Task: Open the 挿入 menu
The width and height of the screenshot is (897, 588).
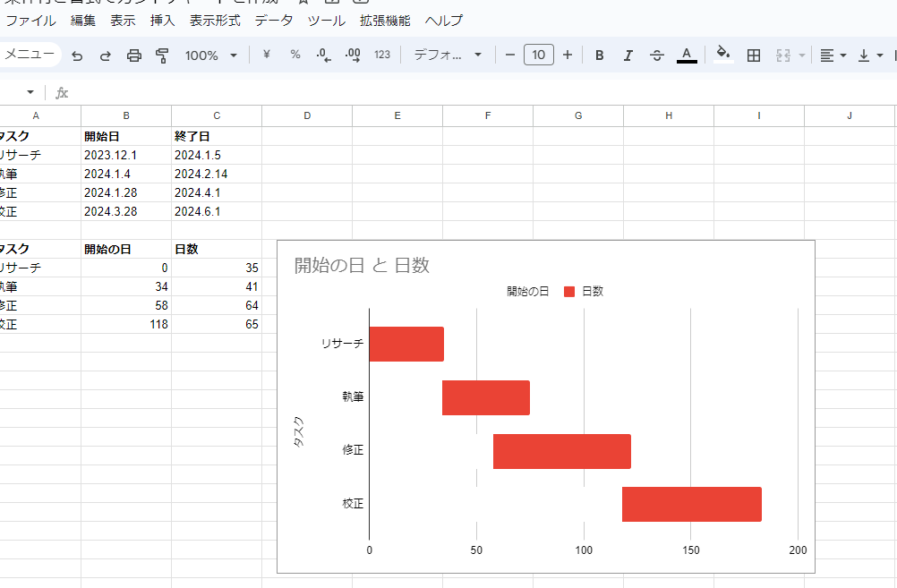Action: (162, 21)
